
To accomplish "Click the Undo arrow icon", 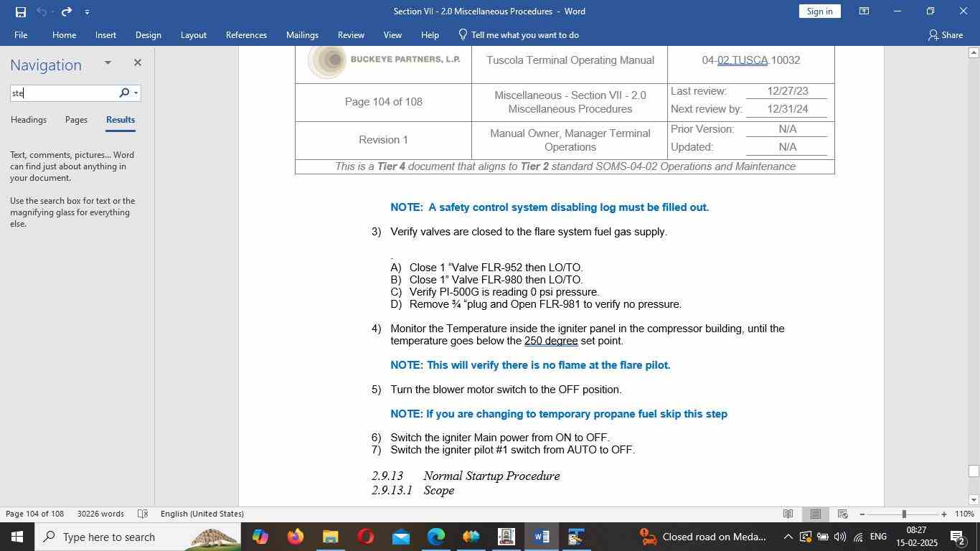I will click(42, 11).
